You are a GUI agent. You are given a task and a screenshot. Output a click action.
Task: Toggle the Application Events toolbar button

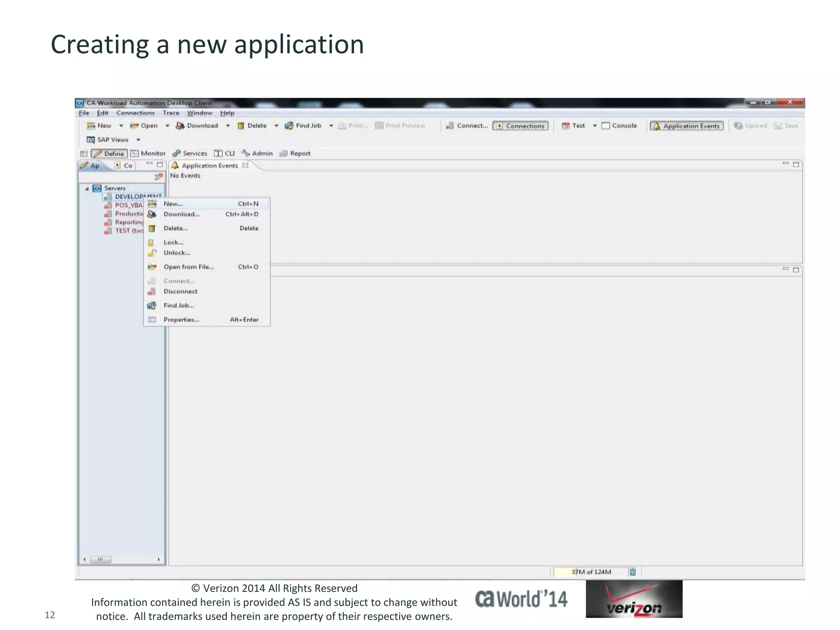click(x=687, y=126)
